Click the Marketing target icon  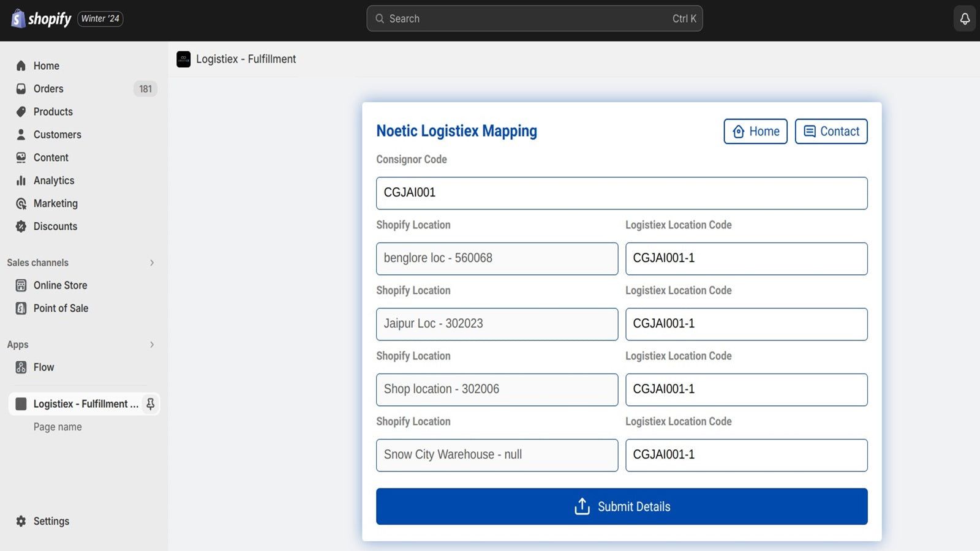pos(21,203)
